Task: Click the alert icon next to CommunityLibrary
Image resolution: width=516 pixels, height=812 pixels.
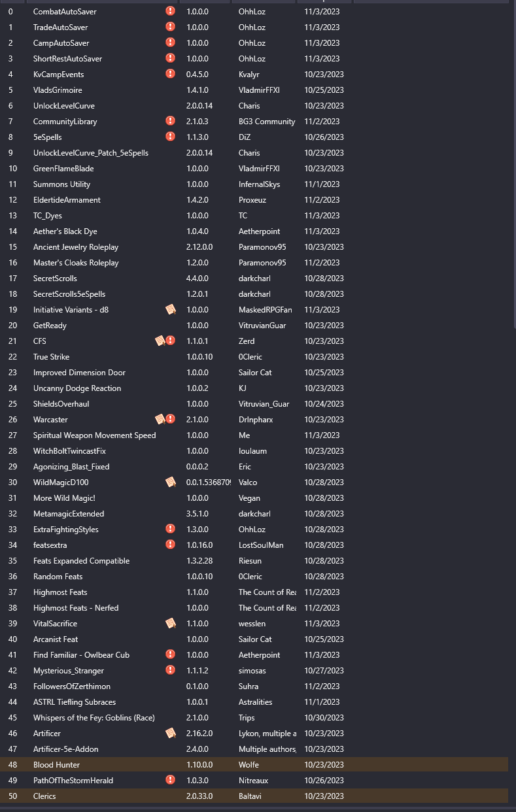Action: click(x=171, y=121)
